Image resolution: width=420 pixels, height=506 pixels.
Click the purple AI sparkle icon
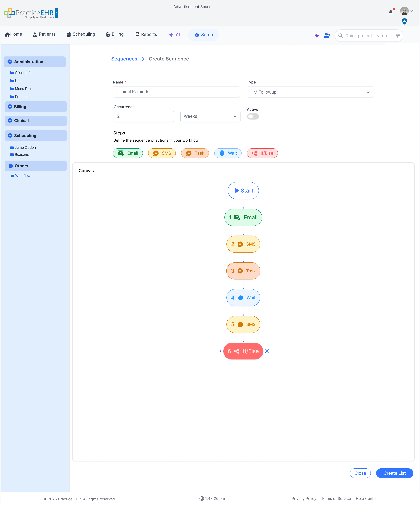[317, 36]
